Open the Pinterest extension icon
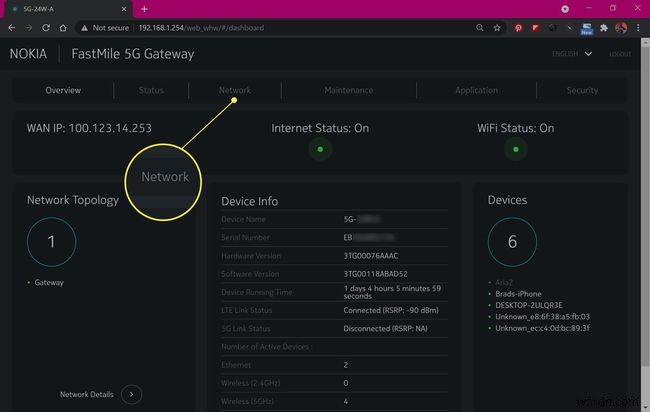650x412 pixels. 518,28
